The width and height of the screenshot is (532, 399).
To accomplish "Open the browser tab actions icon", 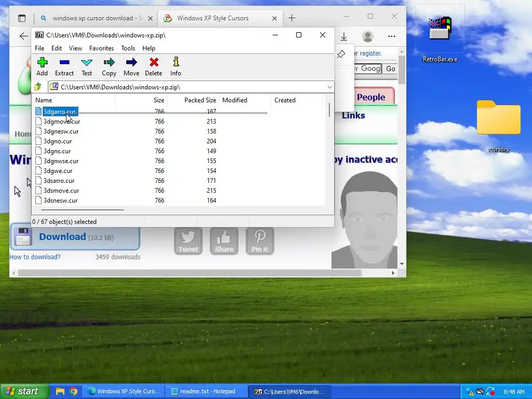I will (22, 18).
